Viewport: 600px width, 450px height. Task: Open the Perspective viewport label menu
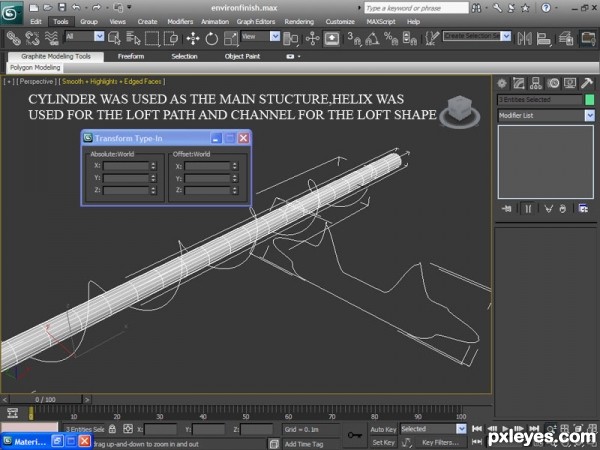pyautogui.click(x=36, y=82)
